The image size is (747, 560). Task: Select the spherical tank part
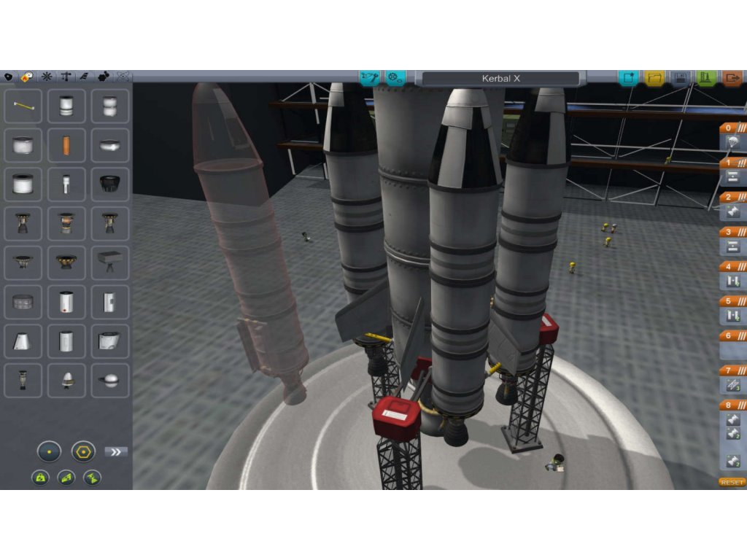coord(109,381)
